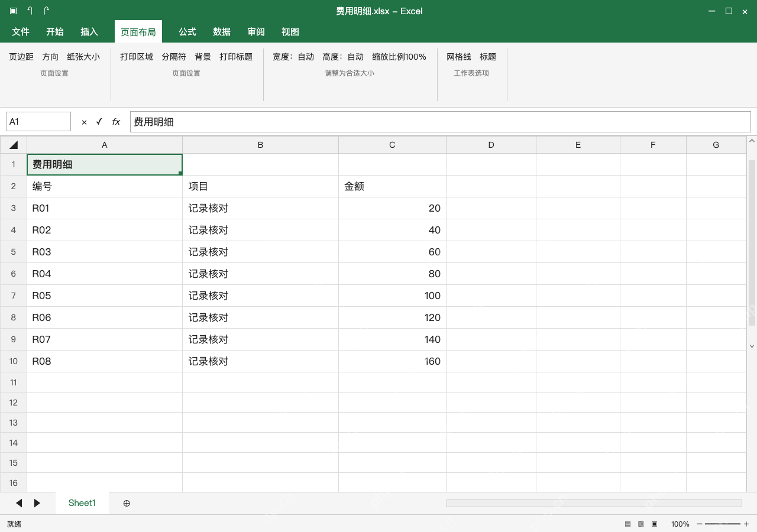Open the 文件 tab
This screenshot has height=532, width=757.
click(x=21, y=32)
